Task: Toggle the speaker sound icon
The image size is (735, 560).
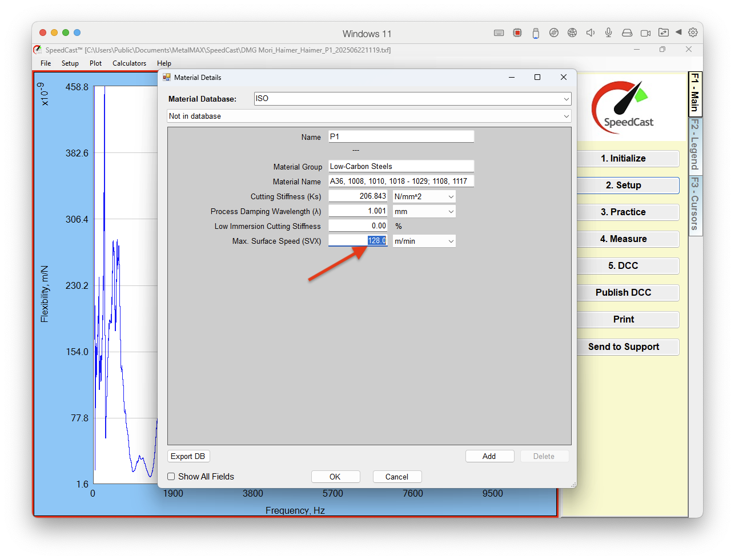Action: 591,33
